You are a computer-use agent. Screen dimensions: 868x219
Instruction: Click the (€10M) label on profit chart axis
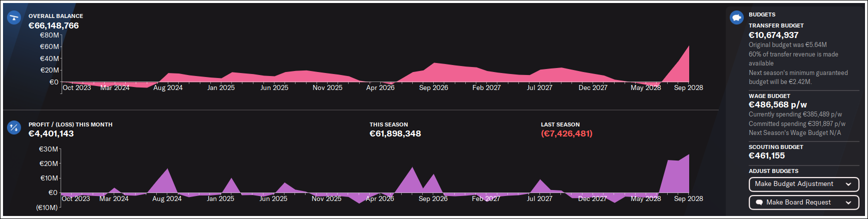(47, 207)
